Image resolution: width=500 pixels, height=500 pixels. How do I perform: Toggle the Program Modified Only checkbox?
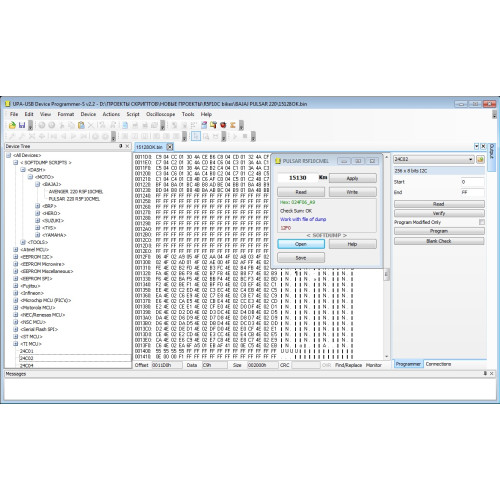tap(482, 222)
